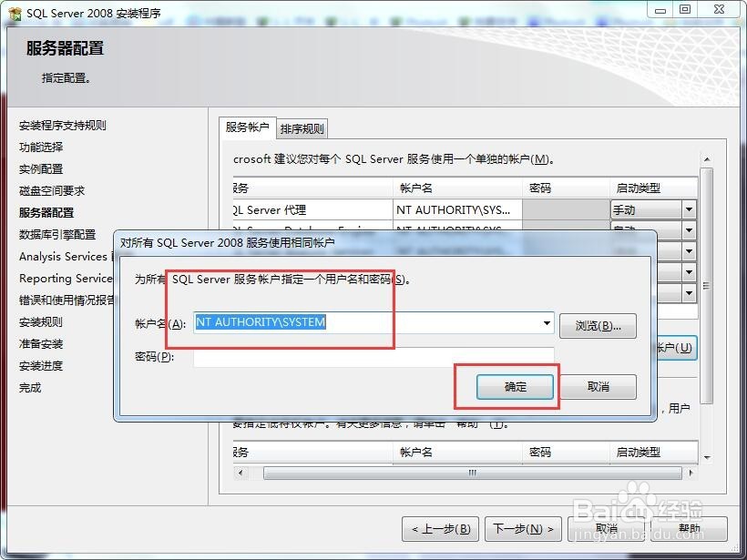
Task: Confirm with the 确定 button
Action: pyautogui.click(x=515, y=387)
